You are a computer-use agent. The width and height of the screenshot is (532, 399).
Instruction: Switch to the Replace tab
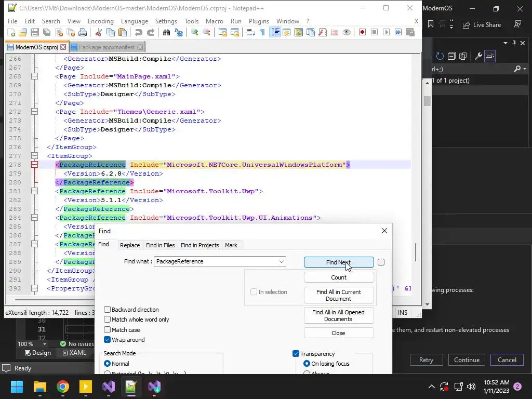[130, 245]
